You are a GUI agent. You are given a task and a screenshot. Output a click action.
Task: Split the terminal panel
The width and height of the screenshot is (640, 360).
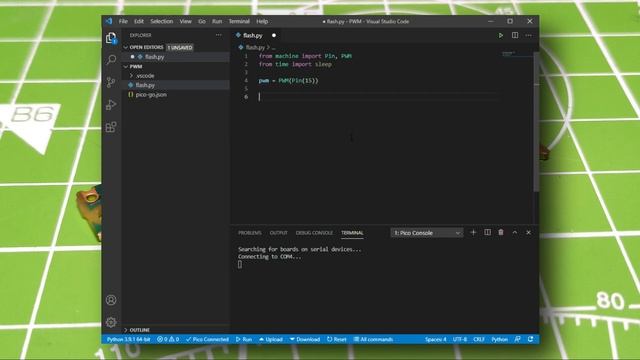(487, 233)
